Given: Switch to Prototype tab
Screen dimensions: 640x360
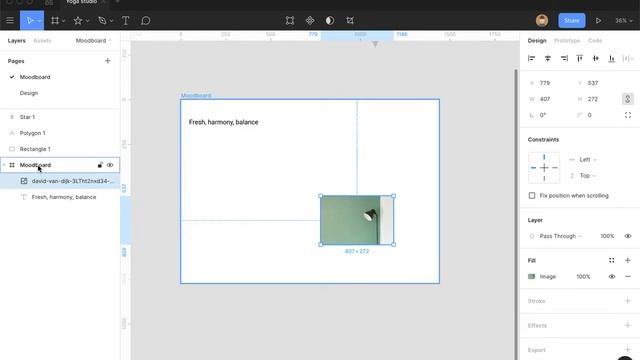Looking at the screenshot, I should (x=567, y=40).
